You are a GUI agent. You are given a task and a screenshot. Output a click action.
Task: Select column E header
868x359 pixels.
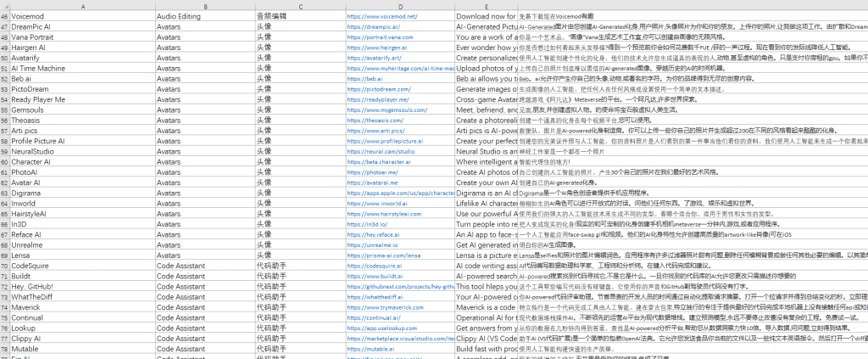486,6
